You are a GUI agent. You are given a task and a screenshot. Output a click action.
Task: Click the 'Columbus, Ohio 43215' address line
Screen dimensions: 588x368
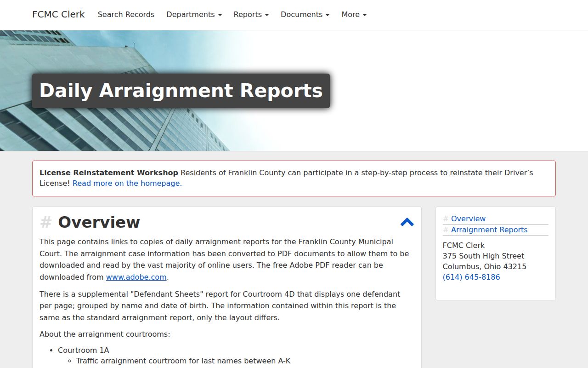(x=485, y=266)
